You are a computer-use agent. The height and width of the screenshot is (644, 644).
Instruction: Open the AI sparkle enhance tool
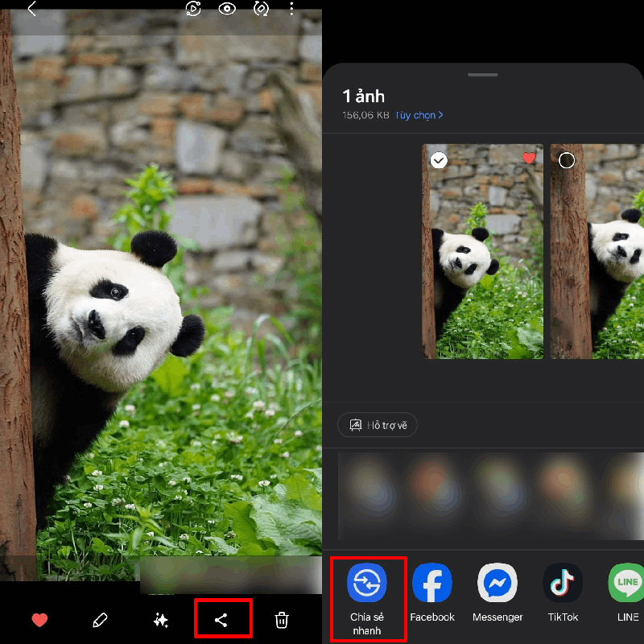click(x=161, y=620)
